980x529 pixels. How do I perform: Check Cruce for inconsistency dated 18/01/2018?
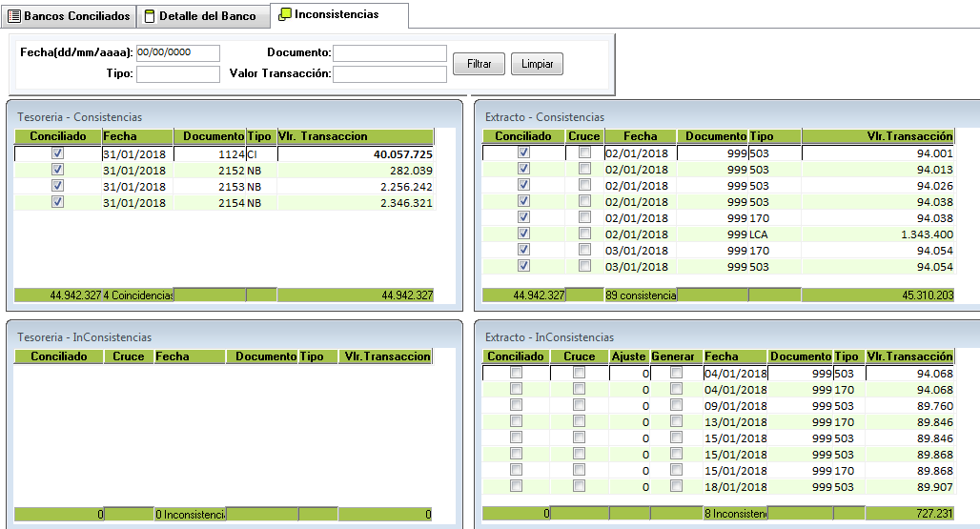click(x=579, y=486)
